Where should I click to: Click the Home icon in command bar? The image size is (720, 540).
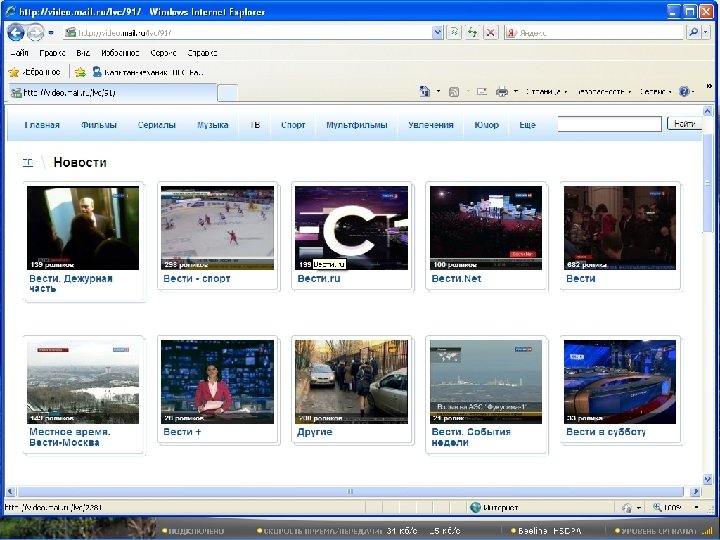(x=425, y=91)
